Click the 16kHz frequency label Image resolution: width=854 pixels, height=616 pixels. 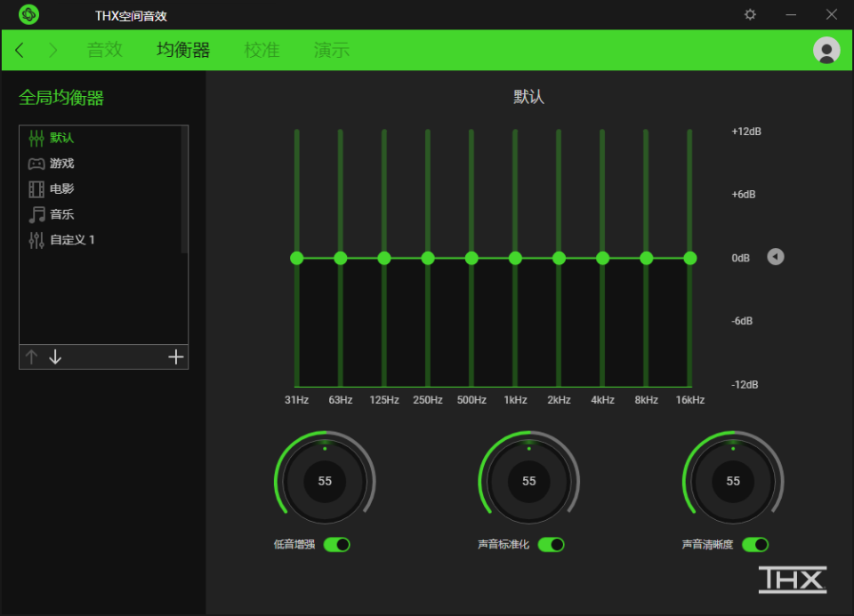click(690, 400)
